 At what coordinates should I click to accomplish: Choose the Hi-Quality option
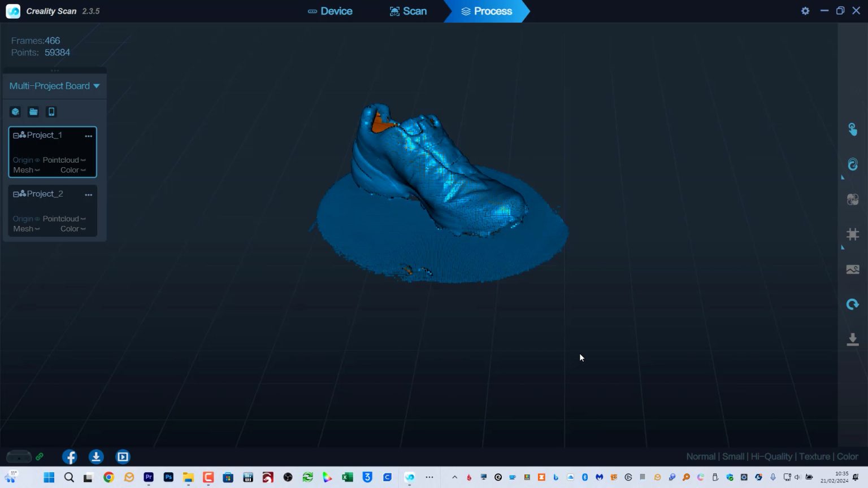[x=771, y=456]
